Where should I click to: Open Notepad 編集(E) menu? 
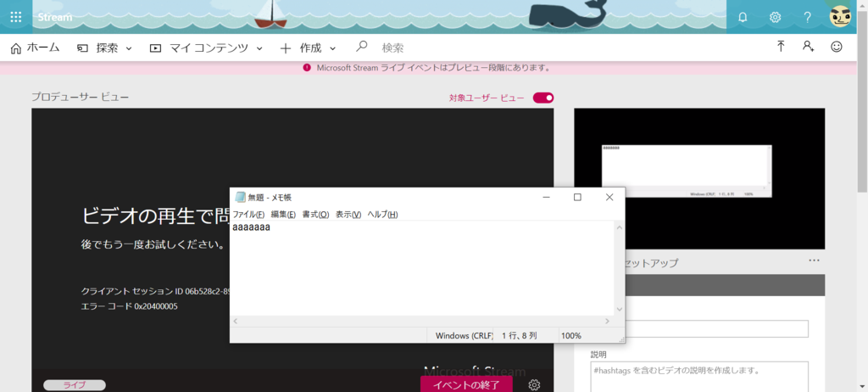[x=283, y=215]
